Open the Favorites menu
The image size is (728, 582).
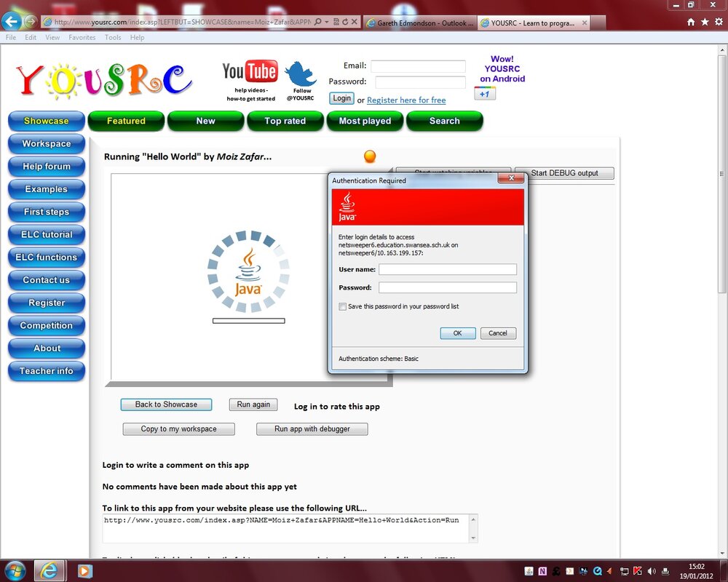coord(82,38)
